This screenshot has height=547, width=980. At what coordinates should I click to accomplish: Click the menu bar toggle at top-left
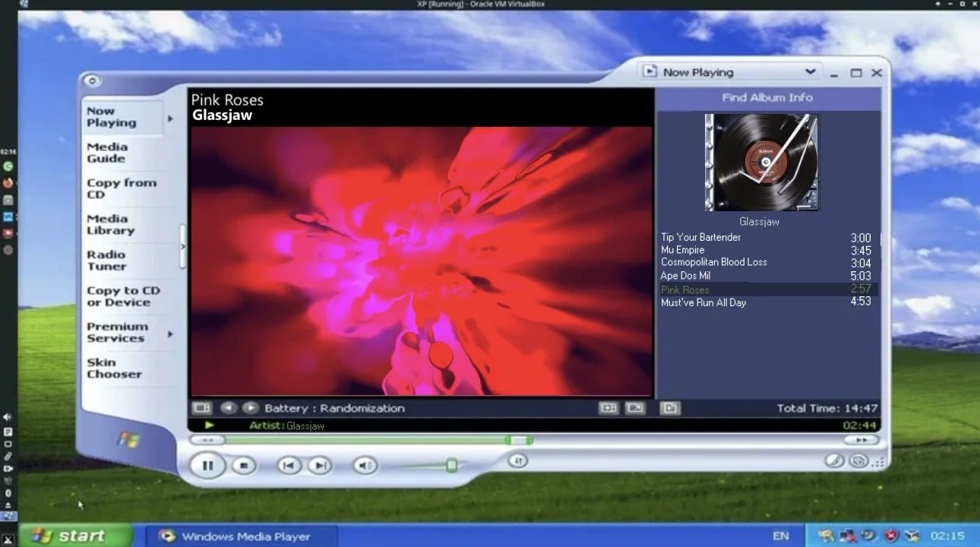click(92, 81)
